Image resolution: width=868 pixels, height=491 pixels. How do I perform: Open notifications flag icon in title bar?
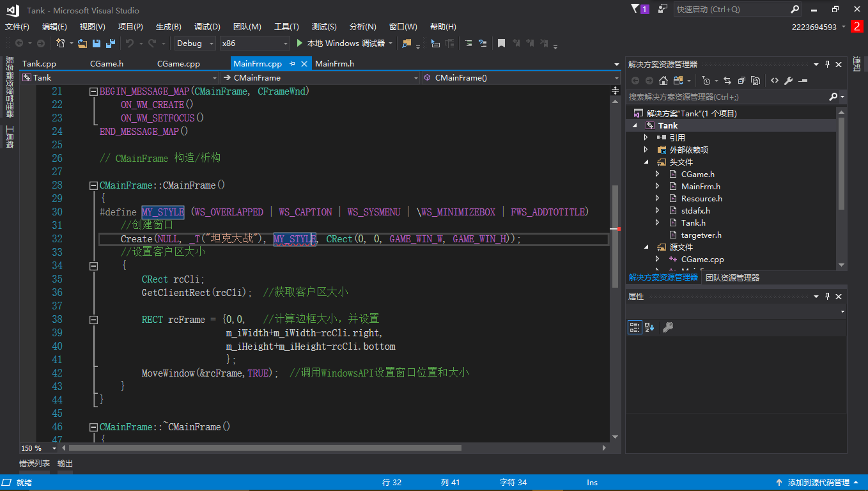(x=640, y=9)
